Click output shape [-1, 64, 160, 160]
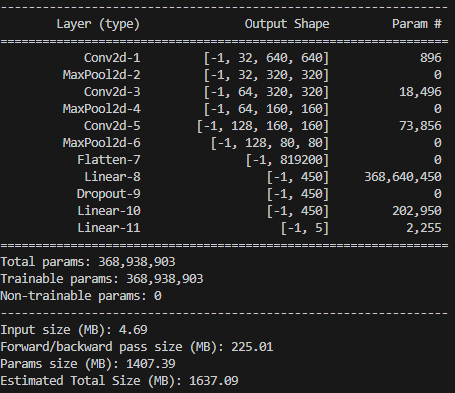Image resolution: width=455 pixels, height=393 pixels. 266,109
